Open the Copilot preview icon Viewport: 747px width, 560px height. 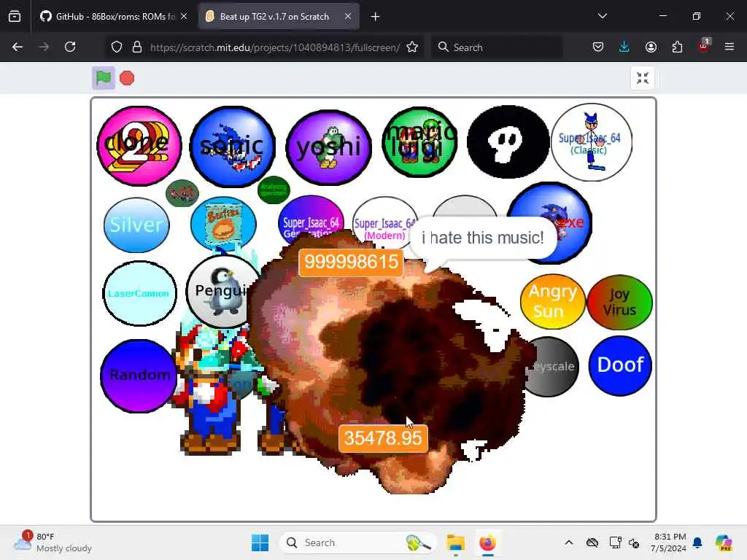pos(723,542)
